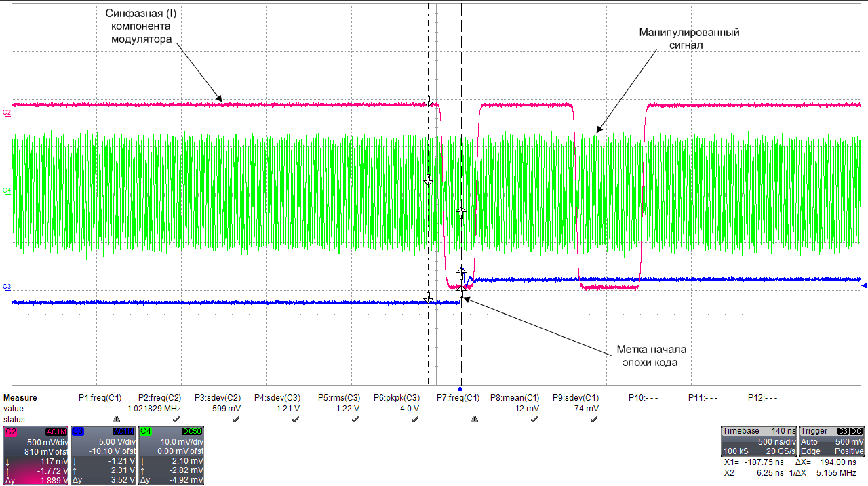Select the P3:sdev(C2) measurement column

(x=217, y=398)
